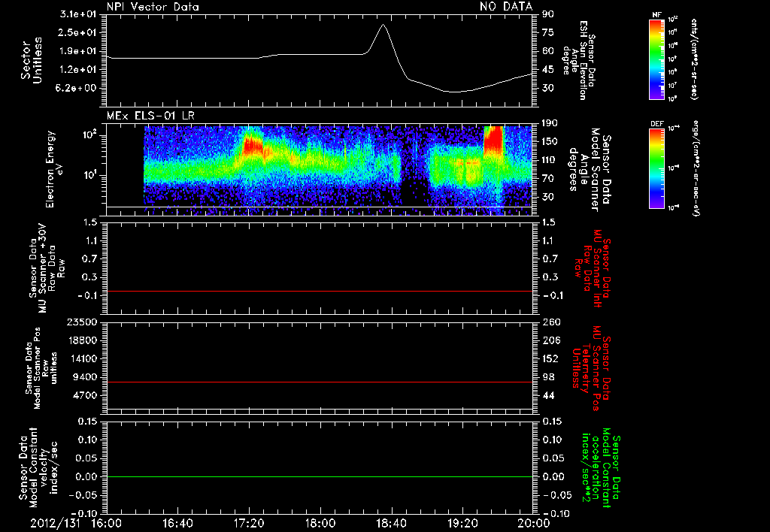Viewport: 770px width, 532px height.
Task: Click the NF color scale bar
Action: tap(656, 59)
